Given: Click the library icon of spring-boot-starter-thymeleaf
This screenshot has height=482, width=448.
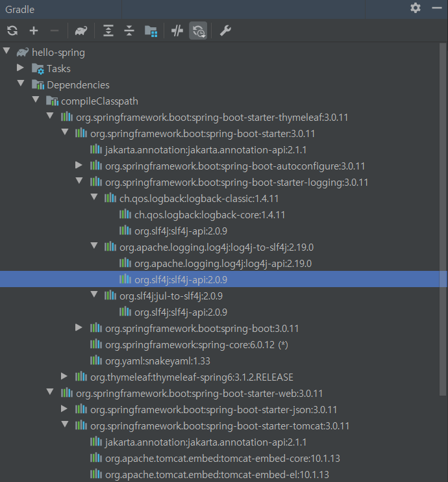Looking at the screenshot, I should [67, 117].
